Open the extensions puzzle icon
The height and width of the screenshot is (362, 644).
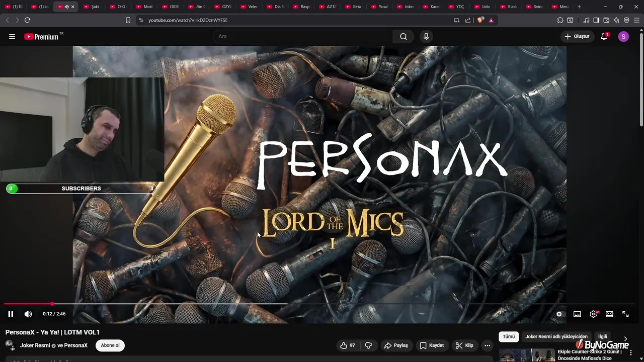click(x=560, y=20)
